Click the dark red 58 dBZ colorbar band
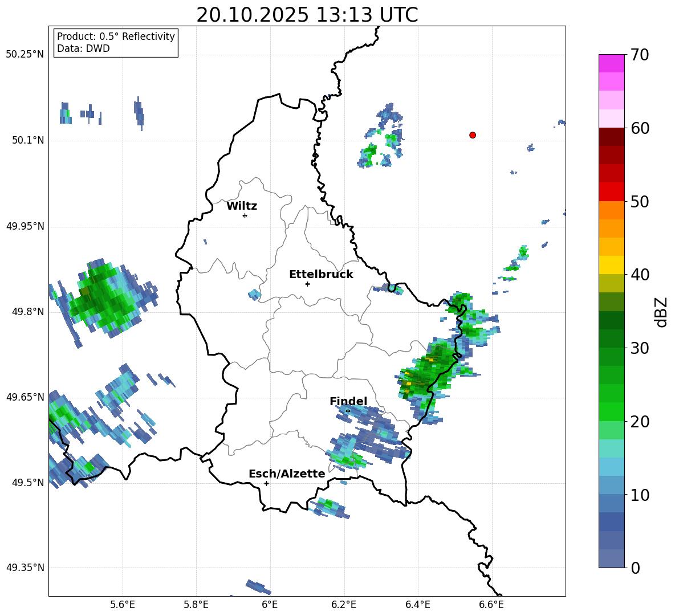The image size is (675, 616). click(x=612, y=137)
